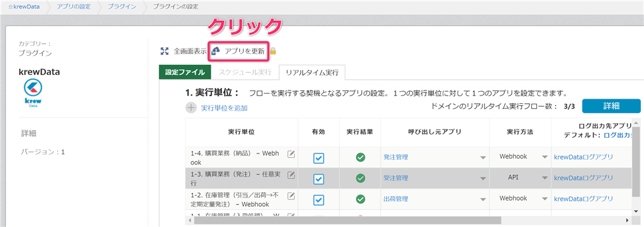
Task: Click the 3/3 realtime flow count
Action: (x=569, y=106)
